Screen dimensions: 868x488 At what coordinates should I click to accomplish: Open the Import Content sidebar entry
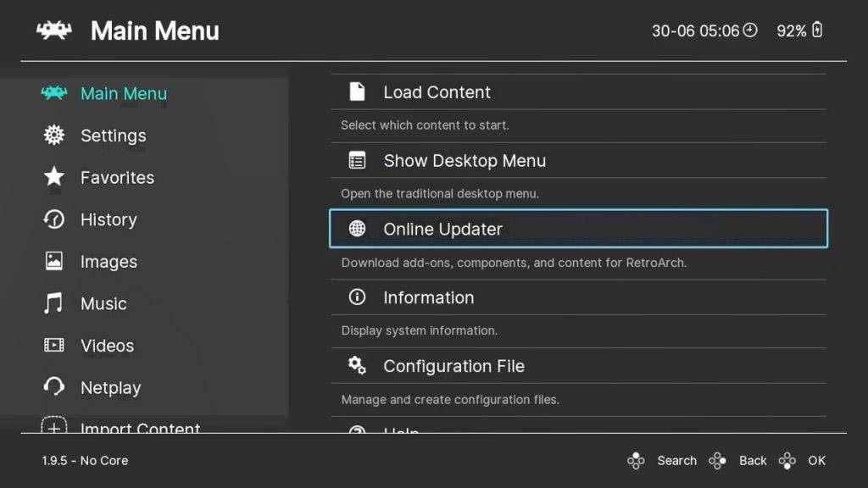[141, 427]
